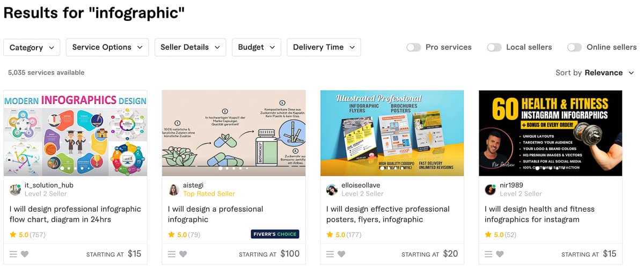The image size is (644, 275).
Task: Click the list menu icon on elloiseollave card
Action: click(330, 254)
